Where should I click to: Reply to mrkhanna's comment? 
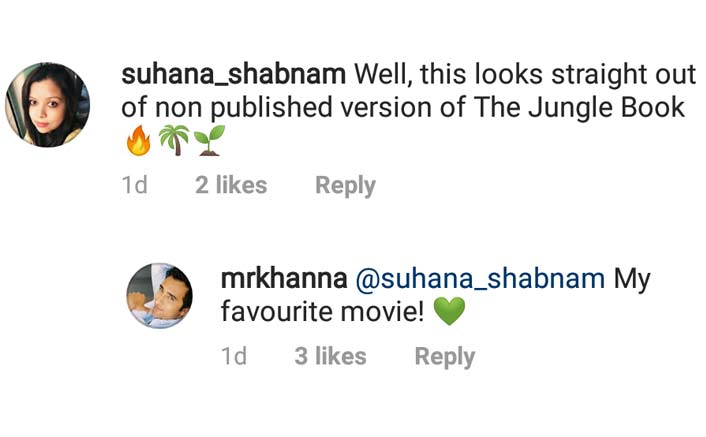click(444, 356)
